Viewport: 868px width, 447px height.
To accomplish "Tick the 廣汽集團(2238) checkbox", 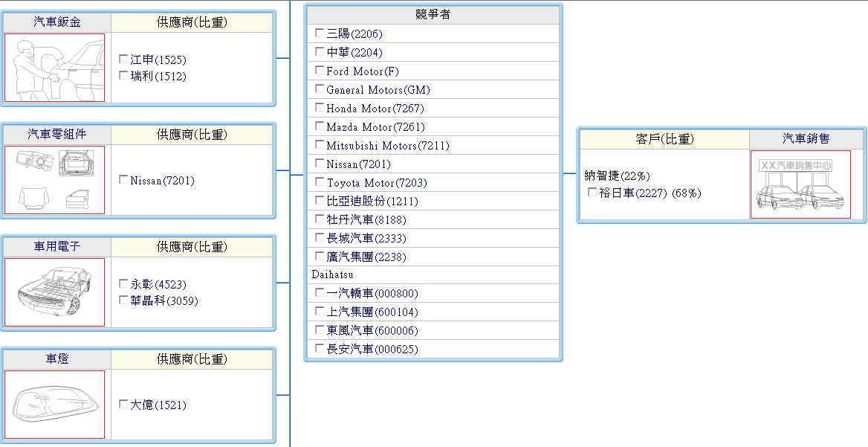I will coord(320,256).
